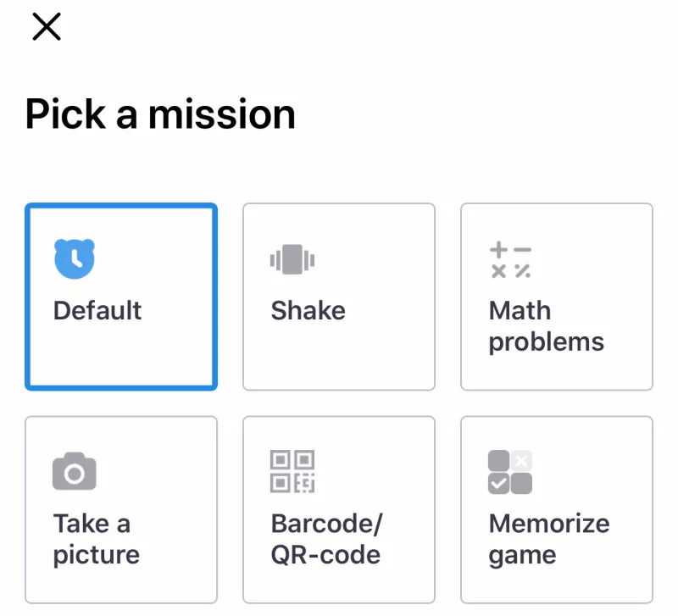The image size is (678, 616).
Task: Click the "Shake" text label
Action: [308, 310]
